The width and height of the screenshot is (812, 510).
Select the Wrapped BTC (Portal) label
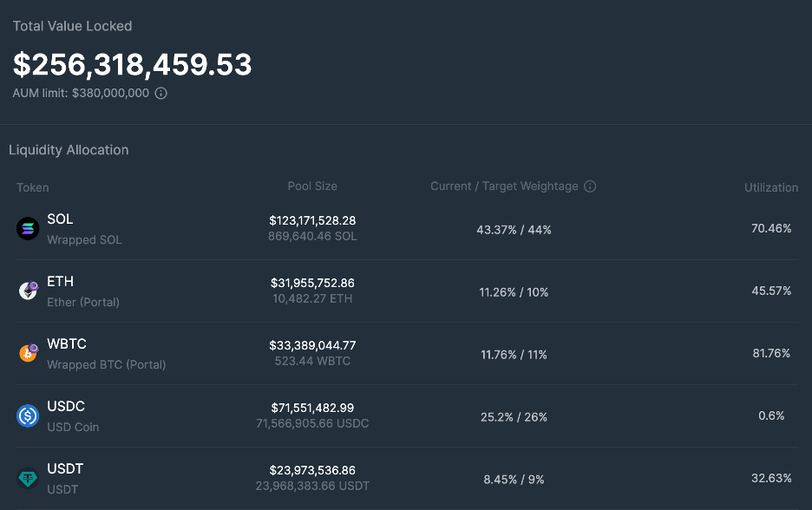[106, 365]
